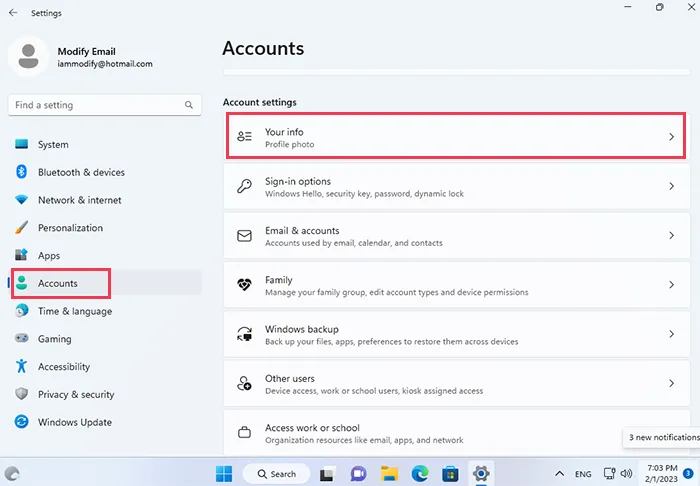The image size is (700, 486).
Task: Click the Other users add-person icon
Action: (x=244, y=383)
